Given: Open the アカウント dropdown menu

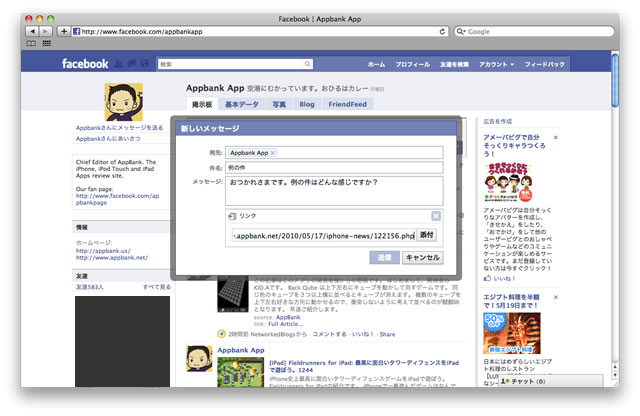Looking at the screenshot, I should point(496,65).
